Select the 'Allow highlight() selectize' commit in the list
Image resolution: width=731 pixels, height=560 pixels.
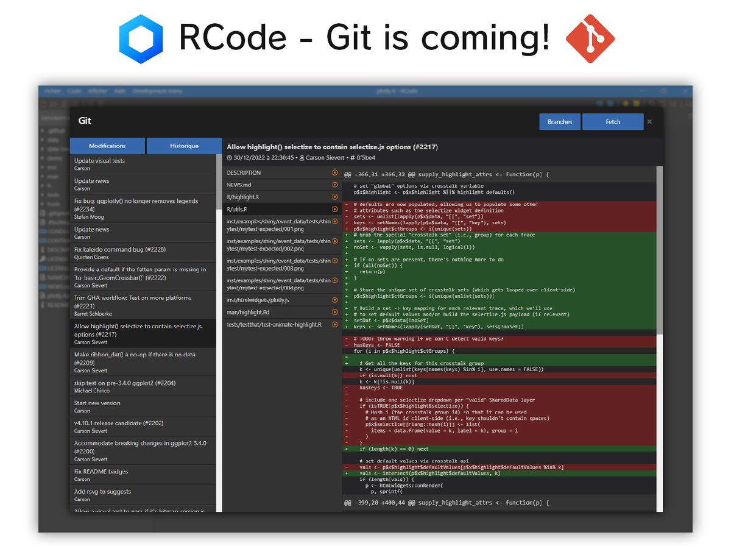click(x=143, y=334)
